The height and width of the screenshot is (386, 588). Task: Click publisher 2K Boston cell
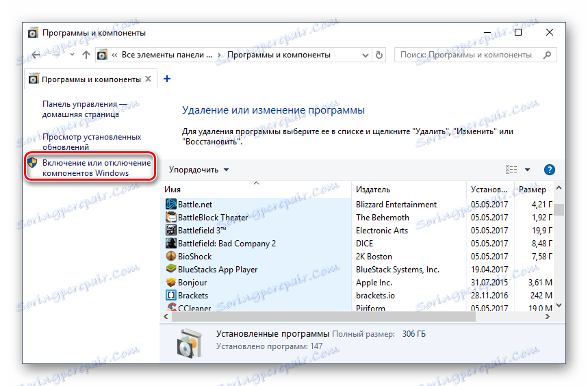click(374, 257)
